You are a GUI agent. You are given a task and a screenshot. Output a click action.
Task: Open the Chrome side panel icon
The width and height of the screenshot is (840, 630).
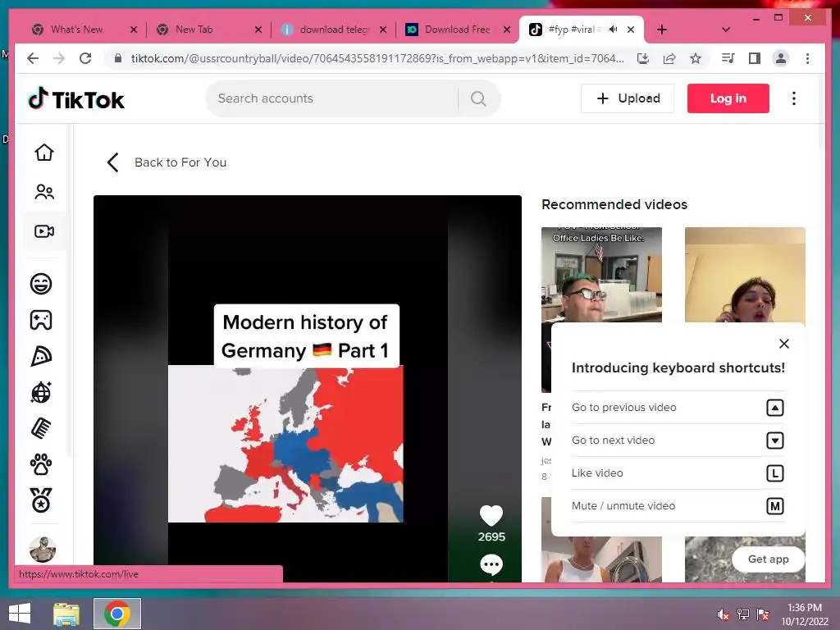point(755,58)
